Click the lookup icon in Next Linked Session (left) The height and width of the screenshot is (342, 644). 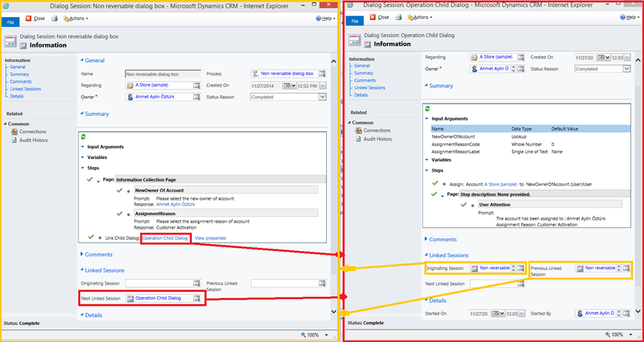196,298
